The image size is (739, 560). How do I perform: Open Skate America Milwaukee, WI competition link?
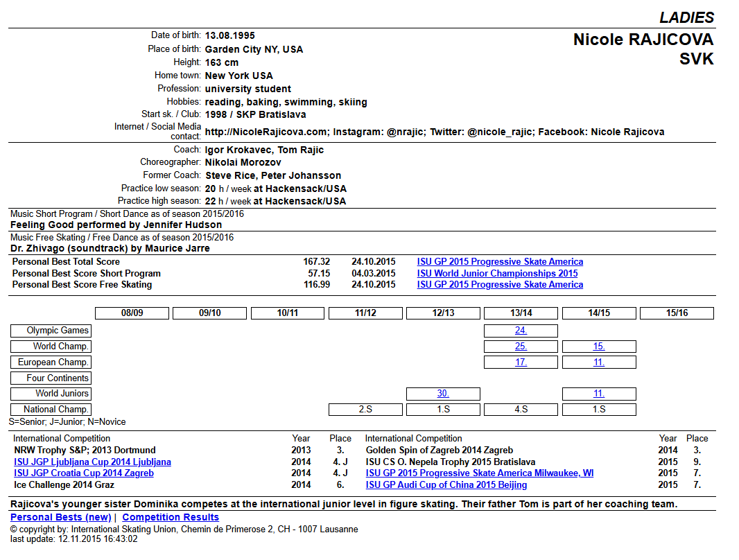pyautogui.click(x=479, y=473)
